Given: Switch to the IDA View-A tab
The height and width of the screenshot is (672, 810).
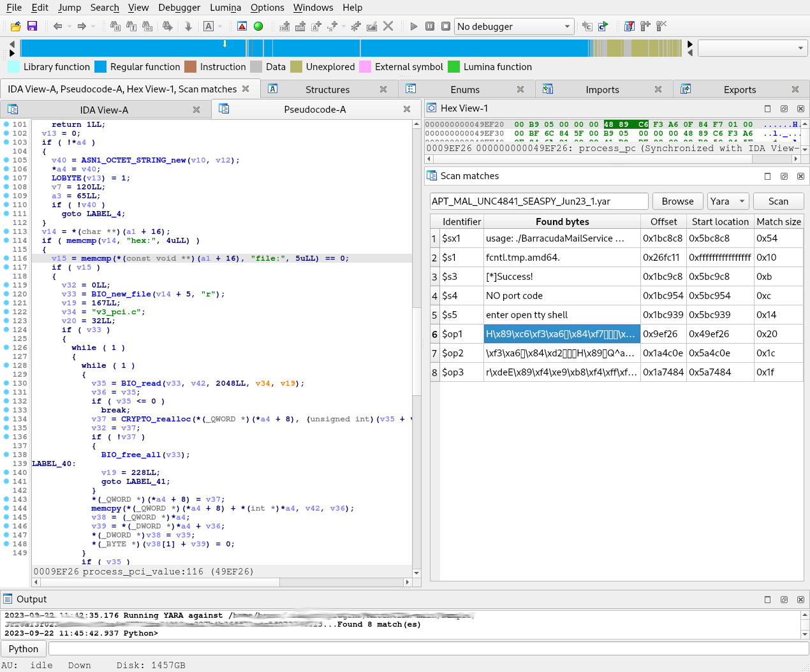Looking at the screenshot, I should click(104, 110).
